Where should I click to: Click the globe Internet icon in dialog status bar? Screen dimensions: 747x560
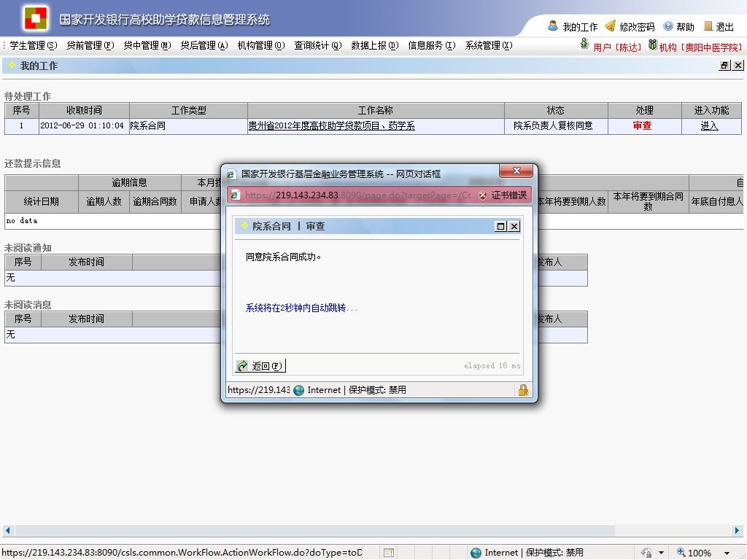[x=298, y=390]
